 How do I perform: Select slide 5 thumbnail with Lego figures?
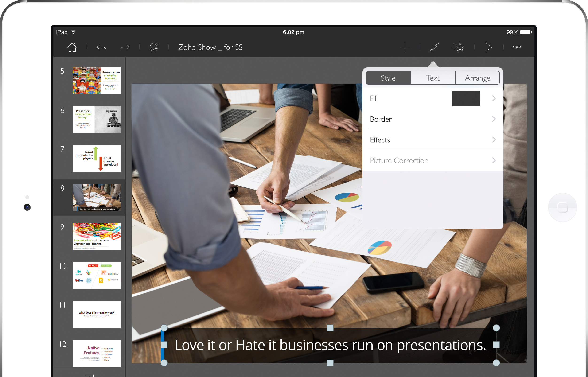point(97,81)
